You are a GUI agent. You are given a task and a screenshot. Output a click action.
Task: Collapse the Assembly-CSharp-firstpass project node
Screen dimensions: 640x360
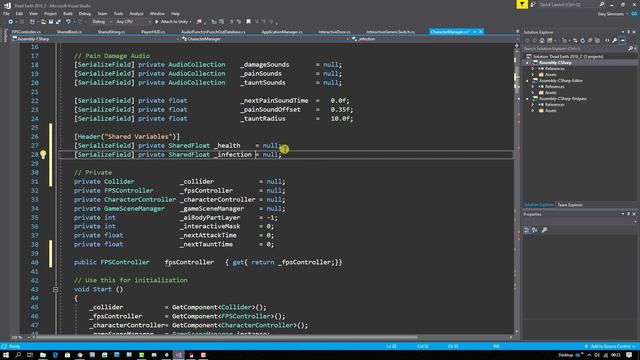(527, 99)
